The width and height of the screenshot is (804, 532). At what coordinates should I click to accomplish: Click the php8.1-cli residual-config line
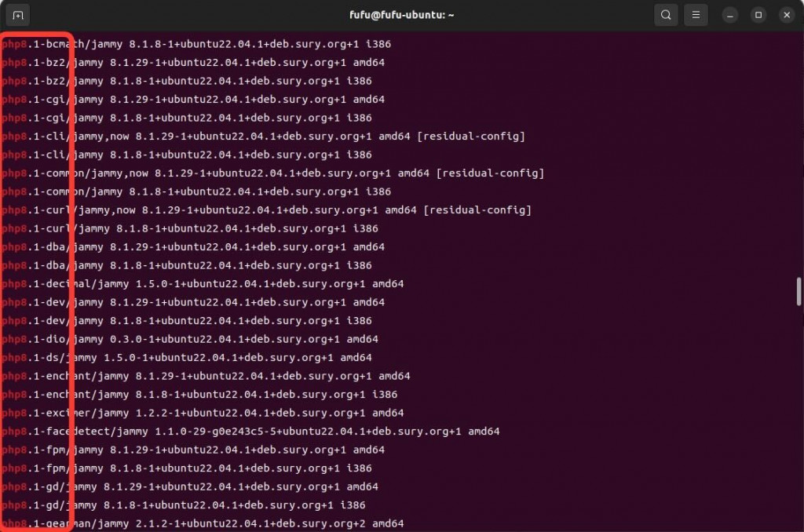click(264, 137)
